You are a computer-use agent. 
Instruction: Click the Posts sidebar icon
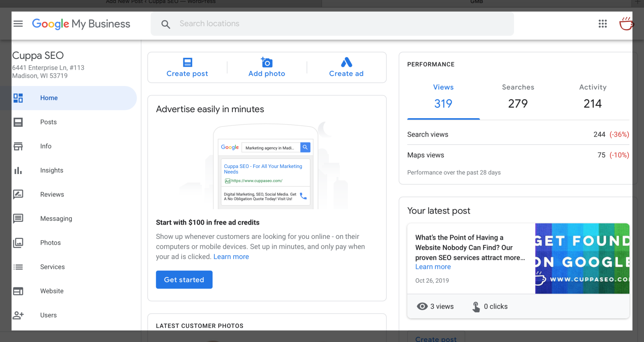click(18, 122)
